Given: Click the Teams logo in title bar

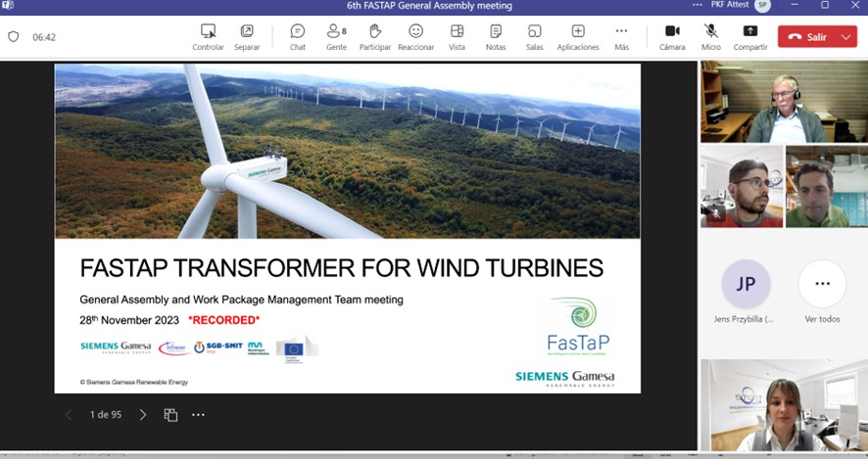Looking at the screenshot, I should click(8, 6).
